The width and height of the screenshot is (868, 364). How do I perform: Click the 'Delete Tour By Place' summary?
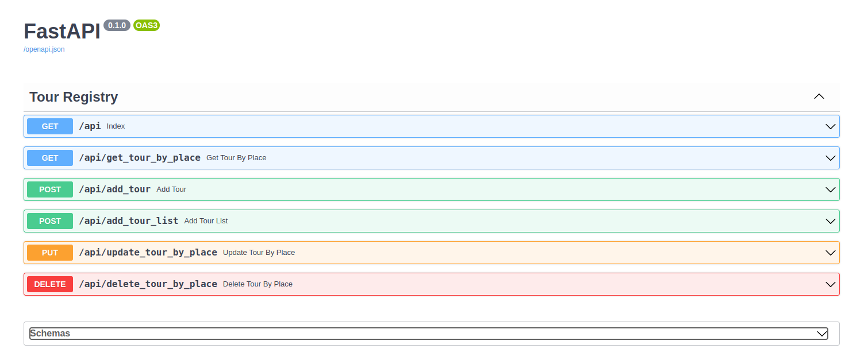point(258,284)
